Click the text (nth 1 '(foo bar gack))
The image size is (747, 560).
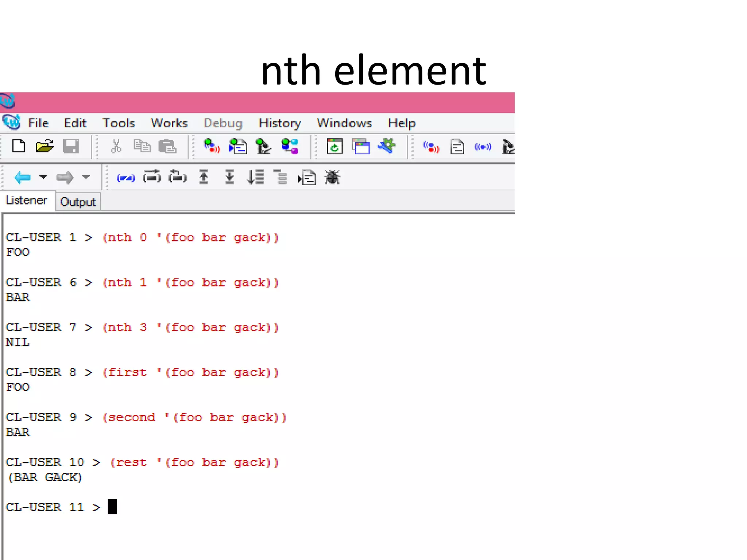point(191,283)
